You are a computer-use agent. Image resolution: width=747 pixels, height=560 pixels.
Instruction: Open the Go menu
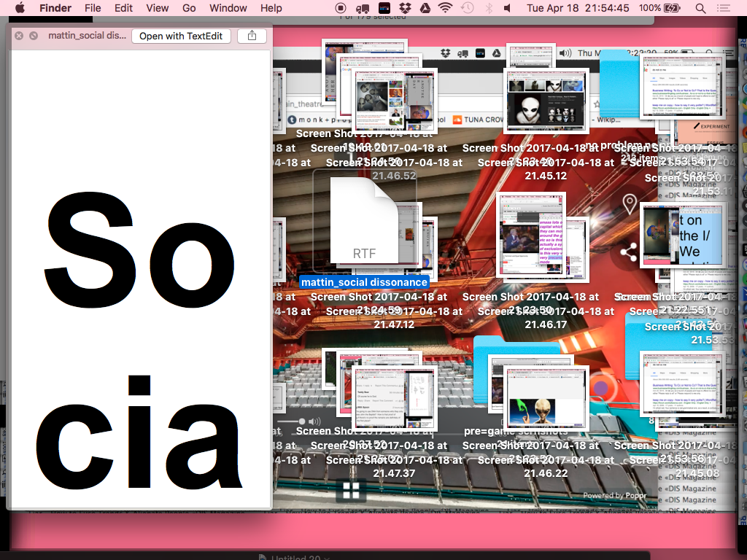coord(189,8)
